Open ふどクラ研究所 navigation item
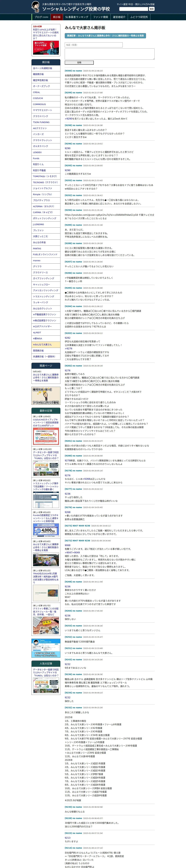Screen dimensions: 186x868 click(x=139, y=17)
